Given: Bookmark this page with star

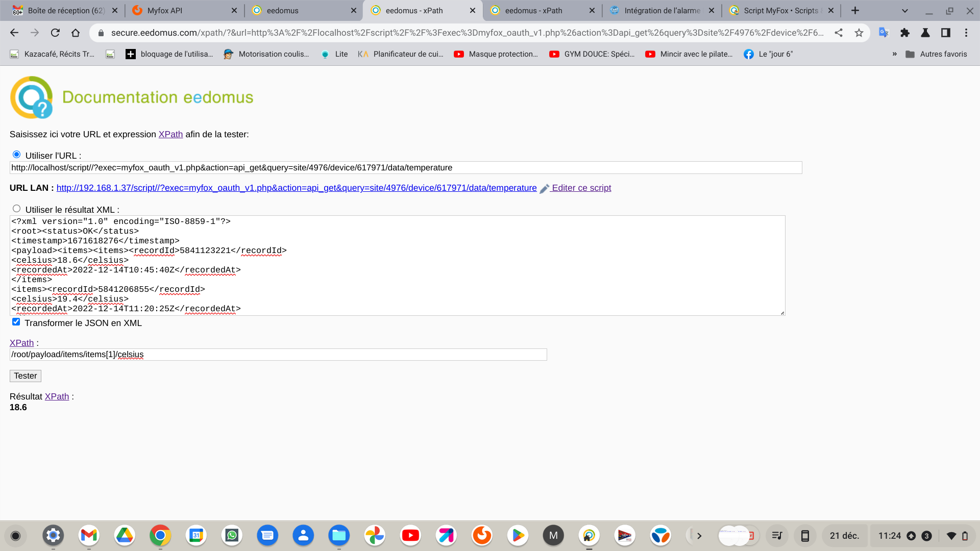Looking at the screenshot, I should [859, 33].
